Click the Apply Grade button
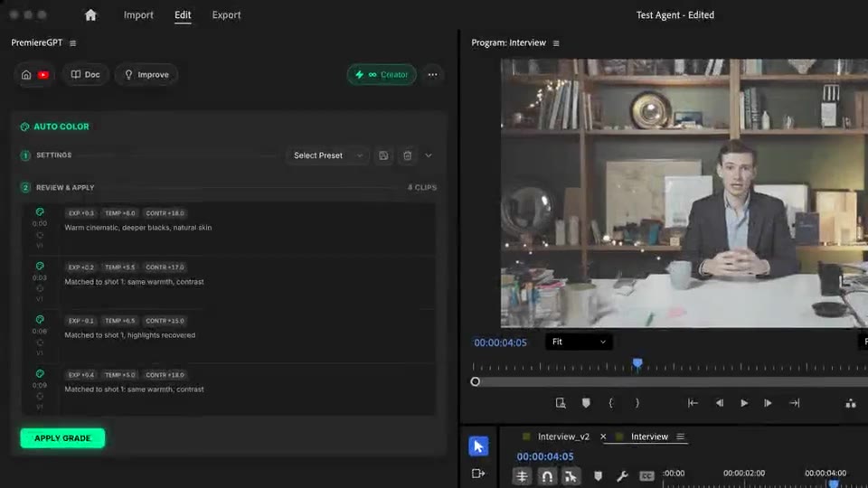Screen dimensions: 868x488 click(62, 438)
